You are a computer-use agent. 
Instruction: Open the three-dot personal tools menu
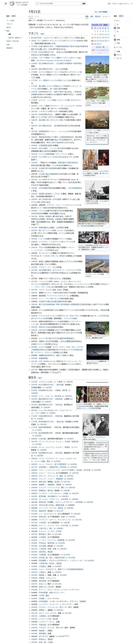132,4
